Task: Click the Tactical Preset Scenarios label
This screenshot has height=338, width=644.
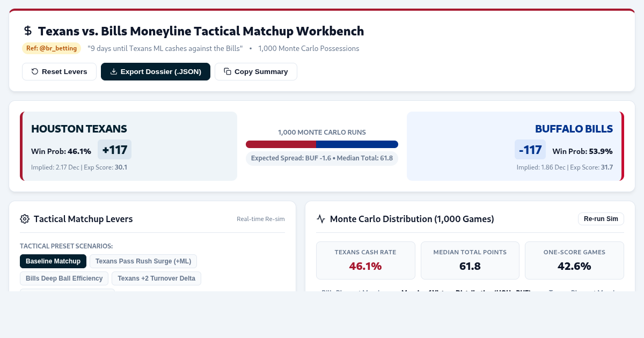Action: [67, 246]
